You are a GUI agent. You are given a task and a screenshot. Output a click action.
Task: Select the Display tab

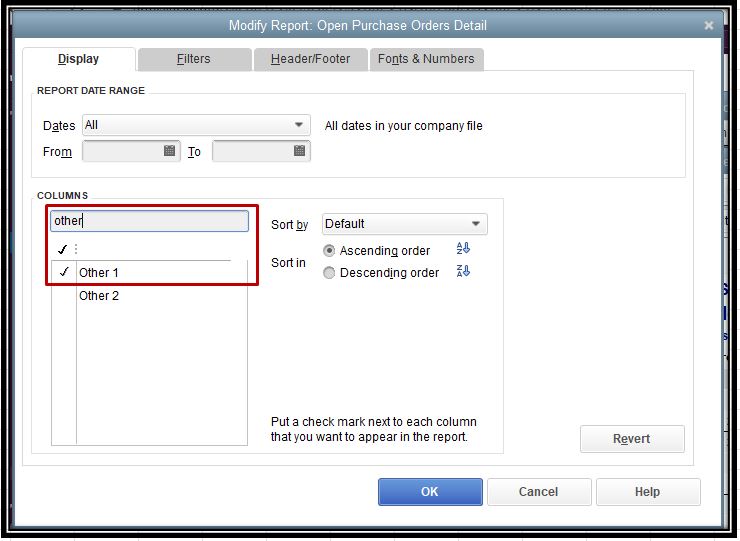(78, 59)
